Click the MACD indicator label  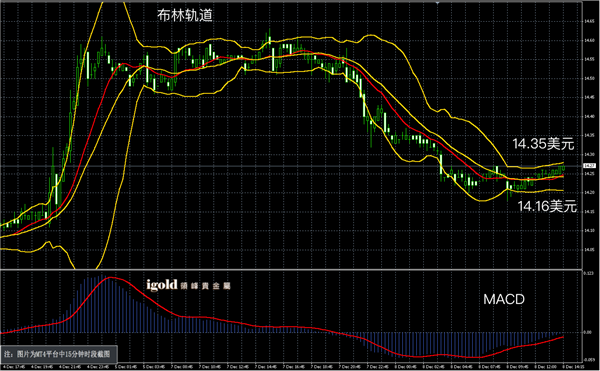tap(504, 299)
